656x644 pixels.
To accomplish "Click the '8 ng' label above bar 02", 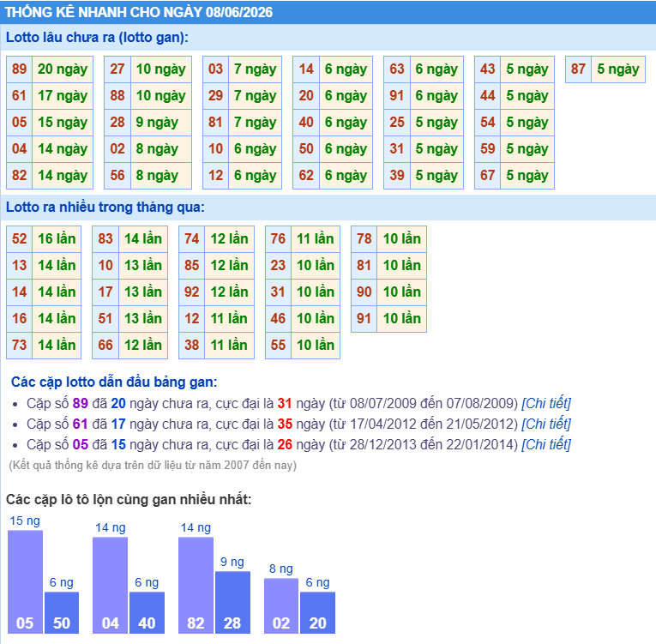I will [281, 569].
